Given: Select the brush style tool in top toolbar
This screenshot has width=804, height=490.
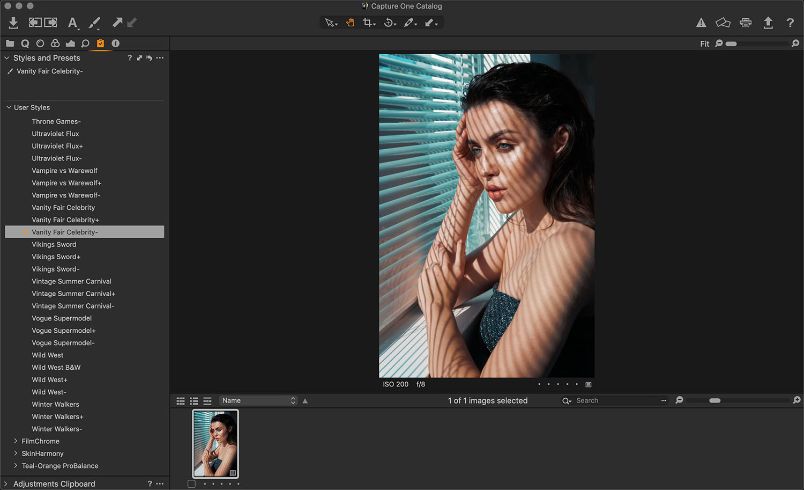Looking at the screenshot, I should [x=95, y=23].
